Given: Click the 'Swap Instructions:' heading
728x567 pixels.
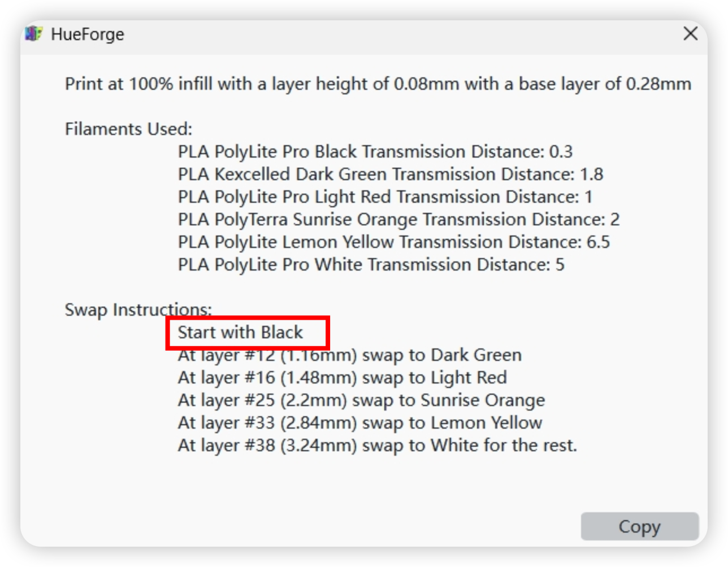Looking at the screenshot, I should tap(138, 310).
